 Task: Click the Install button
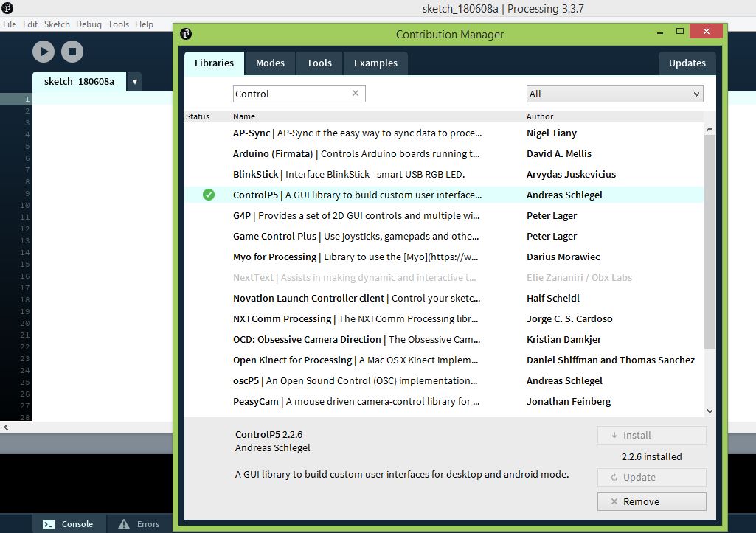click(x=652, y=435)
